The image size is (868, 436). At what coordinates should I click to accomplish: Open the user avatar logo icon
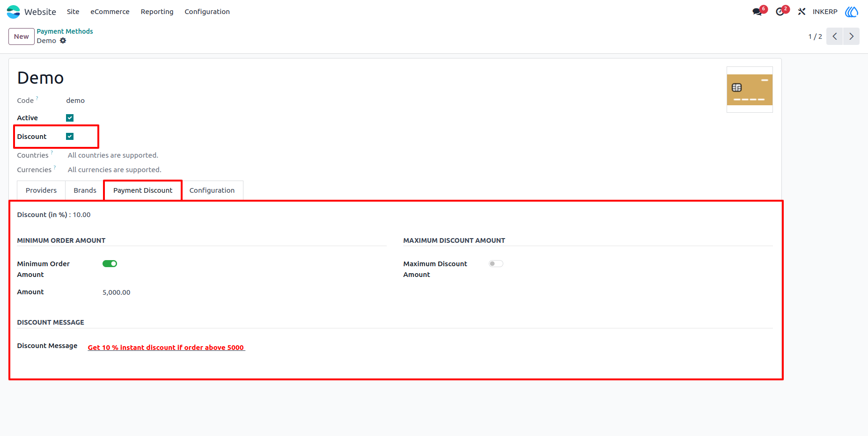click(852, 12)
